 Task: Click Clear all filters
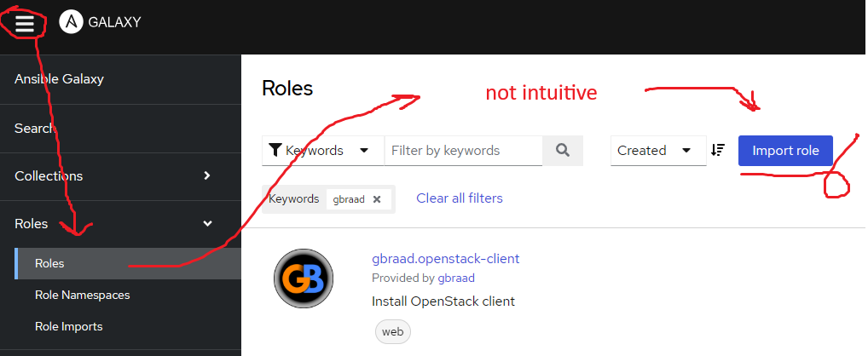[460, 198]
